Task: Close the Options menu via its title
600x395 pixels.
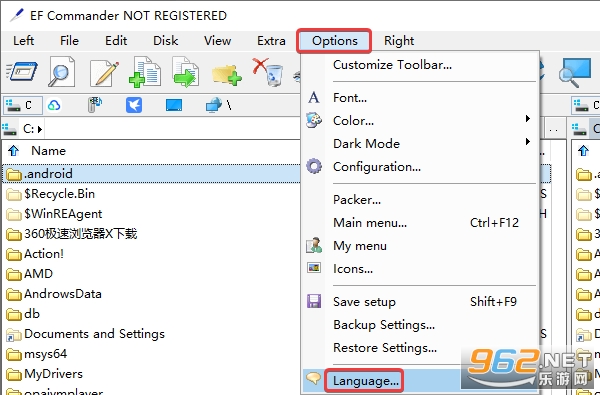Action: [x=334, y=41]
